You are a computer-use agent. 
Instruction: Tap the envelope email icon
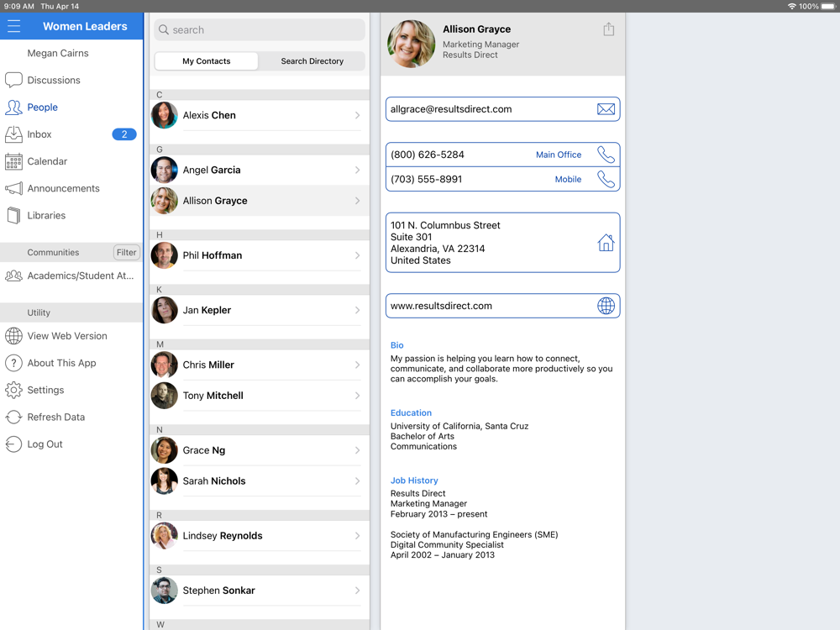coord(606,109)
